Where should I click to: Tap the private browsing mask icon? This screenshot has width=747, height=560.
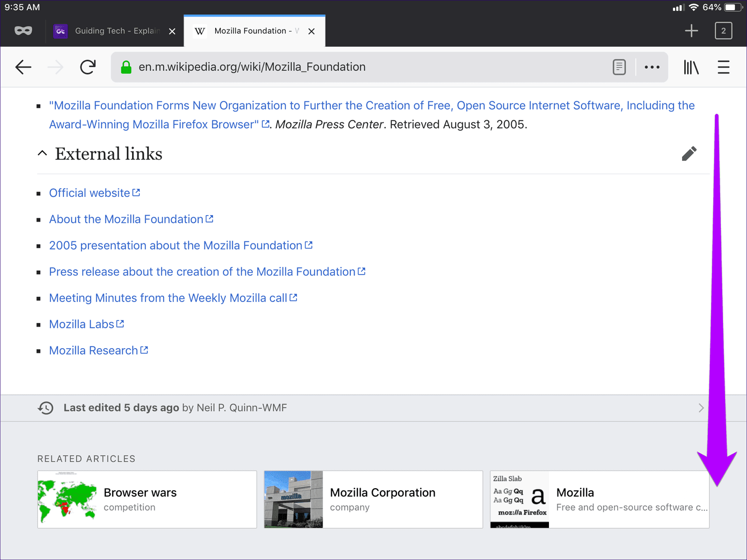pos(23,31)
